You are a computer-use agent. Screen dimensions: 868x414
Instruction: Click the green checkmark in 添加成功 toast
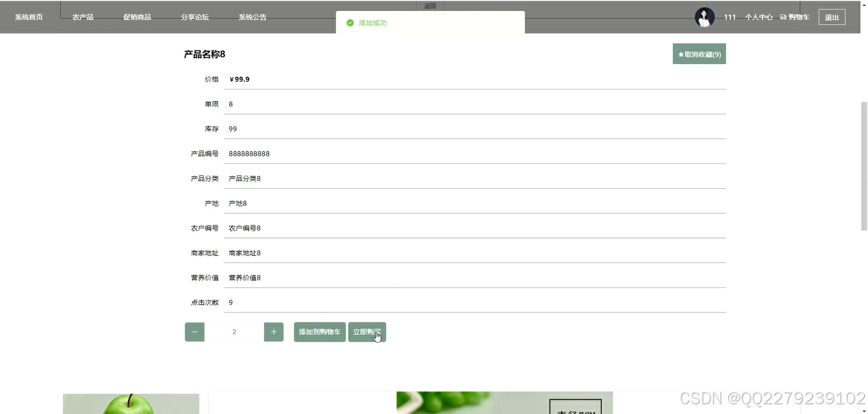coord(350,23)
